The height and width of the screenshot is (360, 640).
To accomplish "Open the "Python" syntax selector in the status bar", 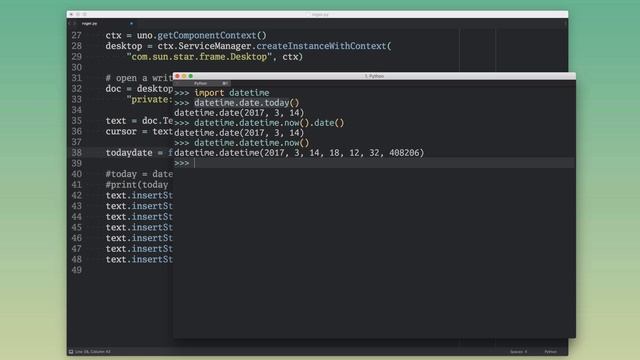I will point(550,351).
